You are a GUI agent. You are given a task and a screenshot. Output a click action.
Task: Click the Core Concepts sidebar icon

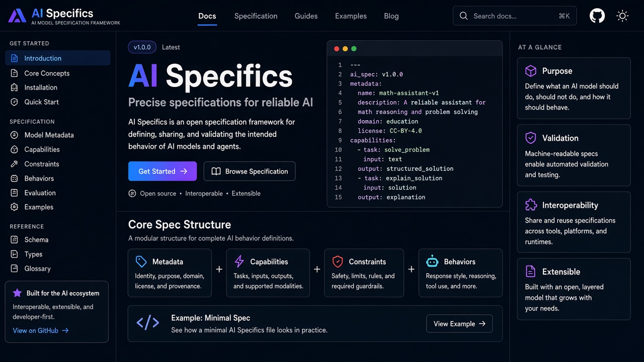tap(14, 73)
